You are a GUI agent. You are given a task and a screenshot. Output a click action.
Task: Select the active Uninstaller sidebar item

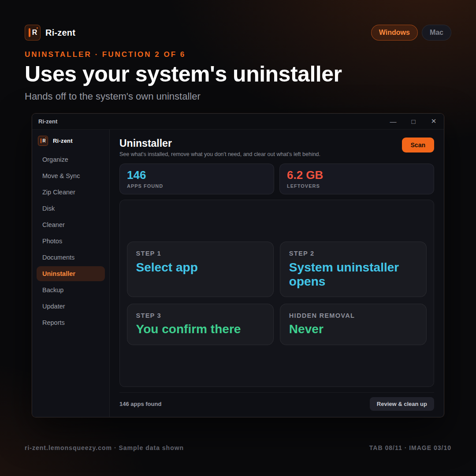[x=71, y=274]
